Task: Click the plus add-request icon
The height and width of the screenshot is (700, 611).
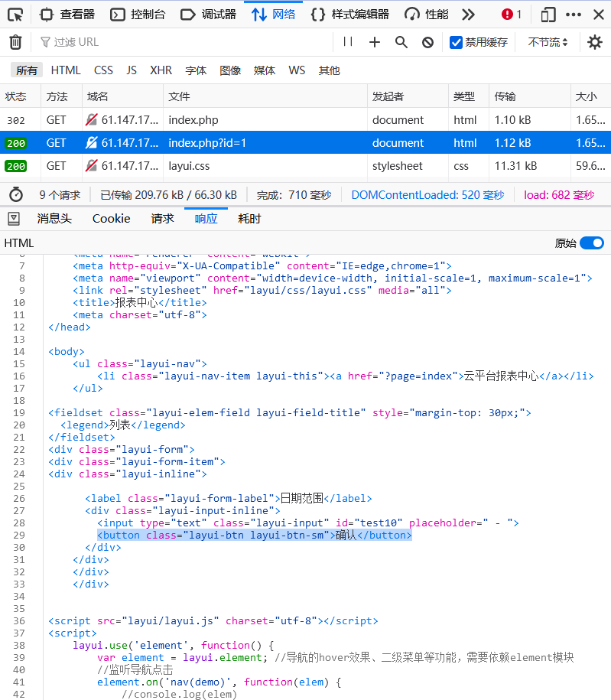Action: click(x=375, y=42)
